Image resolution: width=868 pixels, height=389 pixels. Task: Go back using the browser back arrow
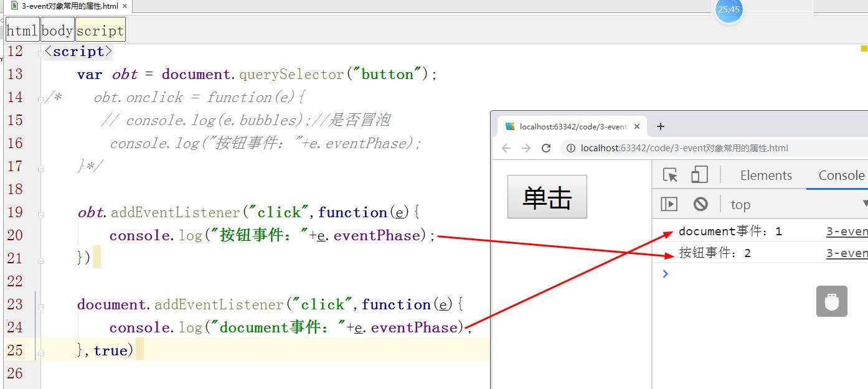pyautogui.click(x=506, y=148)
